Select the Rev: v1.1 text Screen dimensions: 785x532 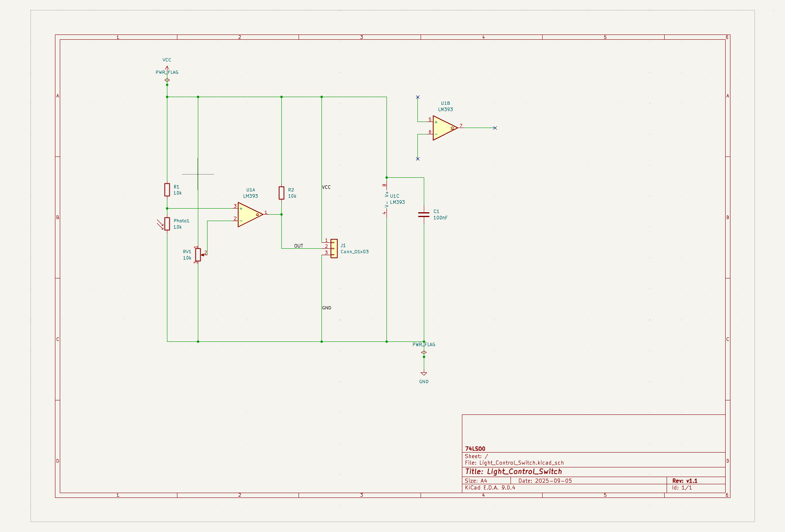point(685,481)
